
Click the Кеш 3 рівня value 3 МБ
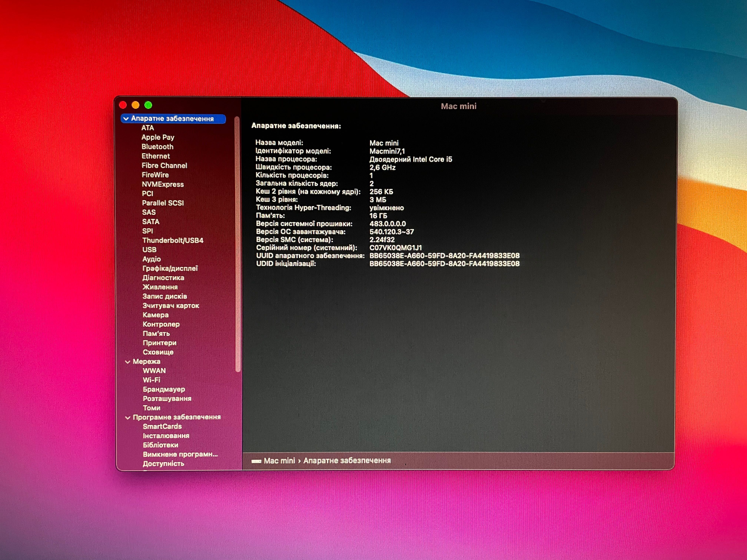point(378,200)
